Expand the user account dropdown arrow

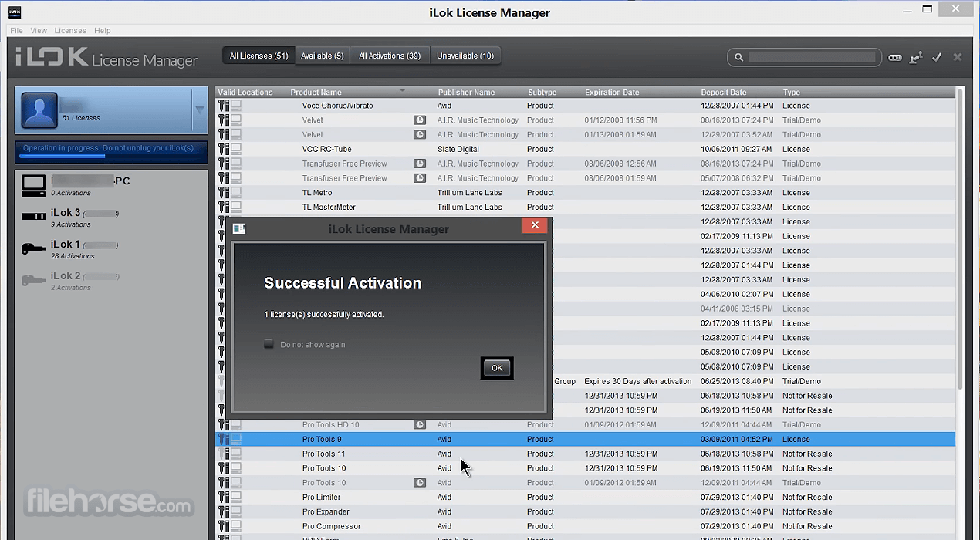pyautogui.click(x=199, y=110)
